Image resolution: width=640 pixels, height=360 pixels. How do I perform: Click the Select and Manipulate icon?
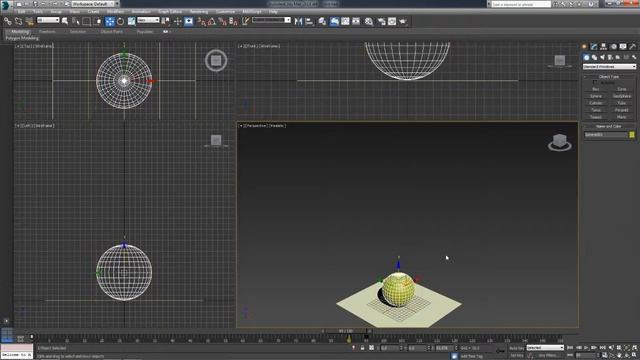[x=178, y=21]
